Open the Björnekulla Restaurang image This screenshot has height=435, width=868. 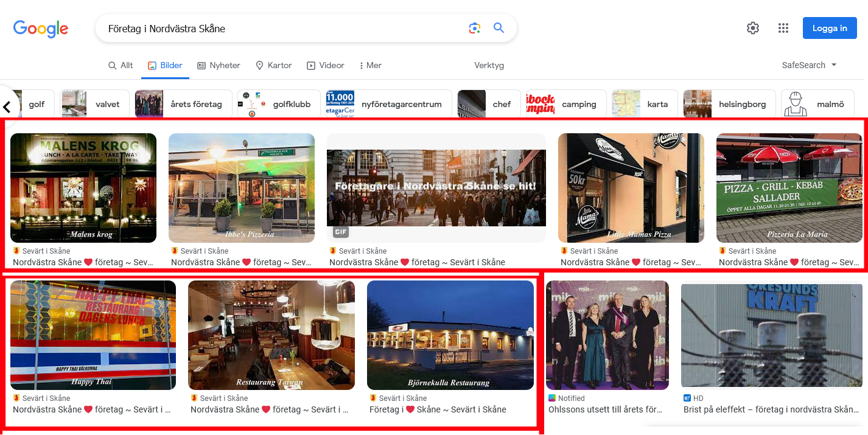click(x=450, y=335)
